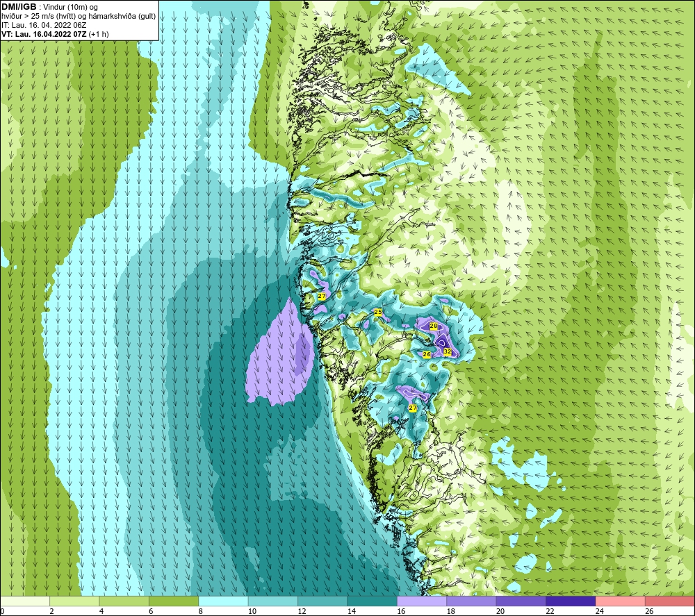Viewport: 695px width, 616px height.
Task: Pick the 20–22 m/s violet legend swatch
Action: (521, 601)
